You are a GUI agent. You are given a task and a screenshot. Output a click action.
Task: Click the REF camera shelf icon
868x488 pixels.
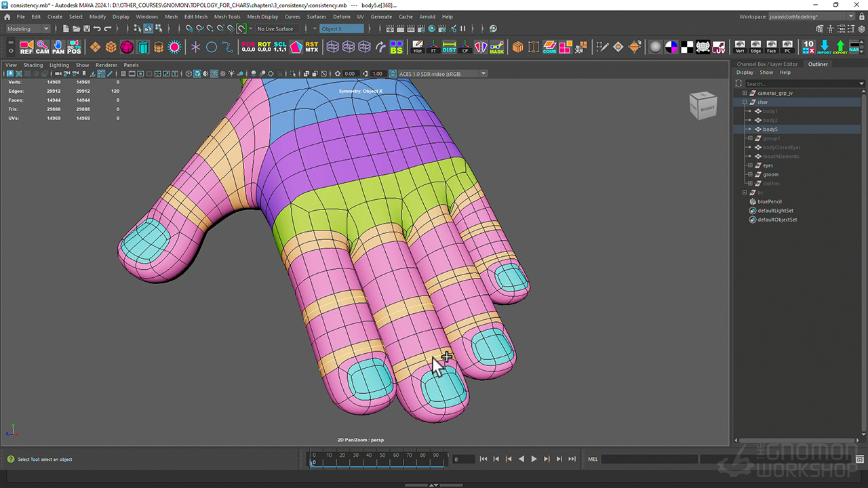[26, 47]
